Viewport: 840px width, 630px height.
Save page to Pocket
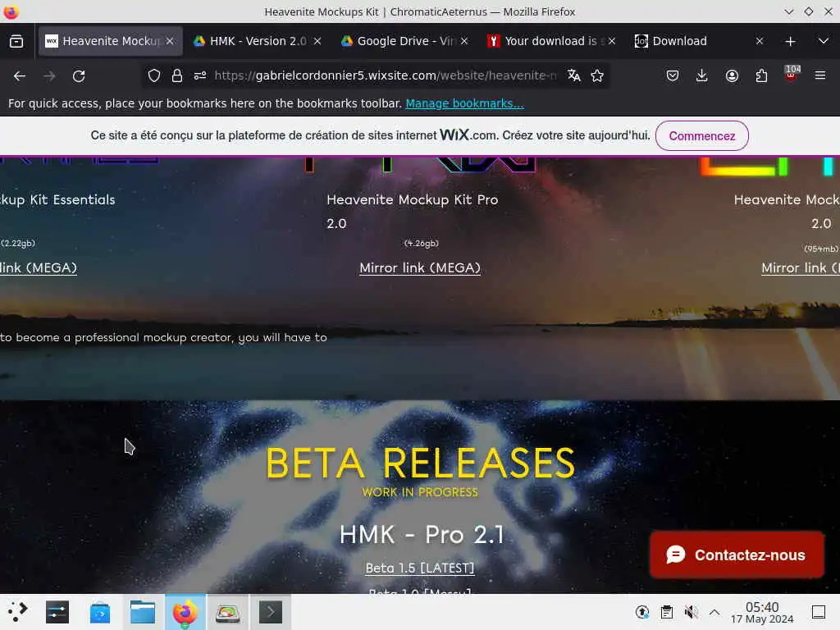673,76
